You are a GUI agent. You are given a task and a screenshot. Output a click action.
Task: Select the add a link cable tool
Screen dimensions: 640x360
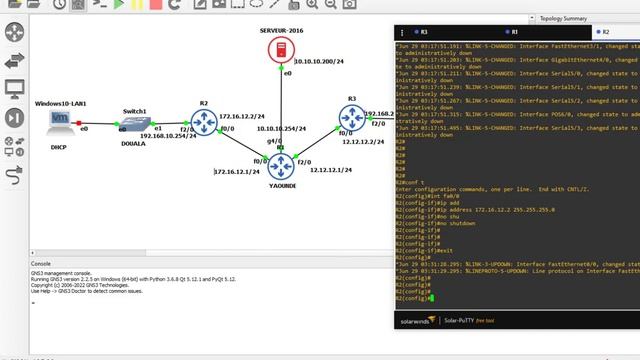coord(14,176)
